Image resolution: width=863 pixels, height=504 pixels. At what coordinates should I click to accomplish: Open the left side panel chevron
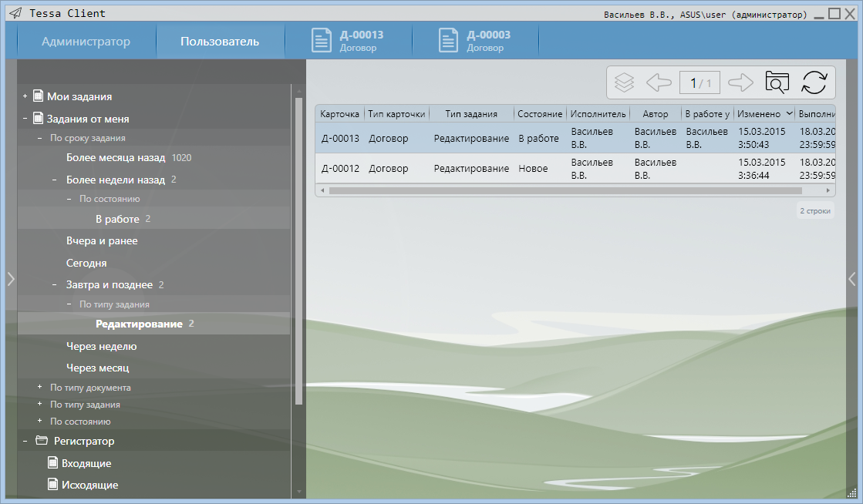(10, 279)
